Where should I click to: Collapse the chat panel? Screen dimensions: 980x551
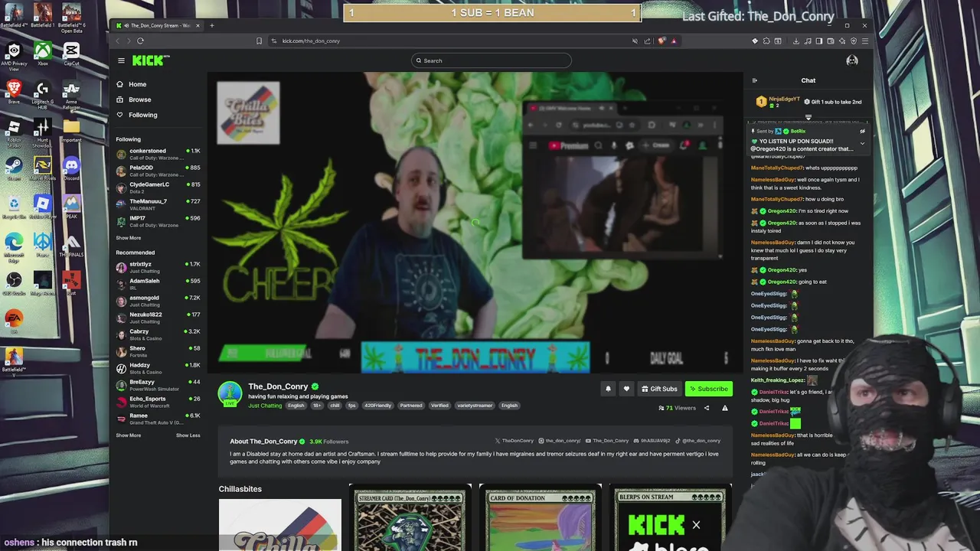[754, 80]
